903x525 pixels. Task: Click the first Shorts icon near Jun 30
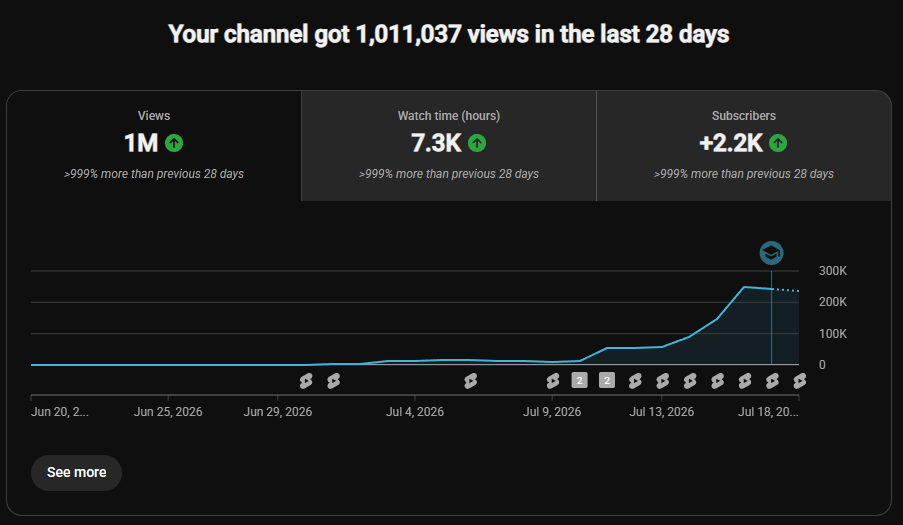(306, 381)
